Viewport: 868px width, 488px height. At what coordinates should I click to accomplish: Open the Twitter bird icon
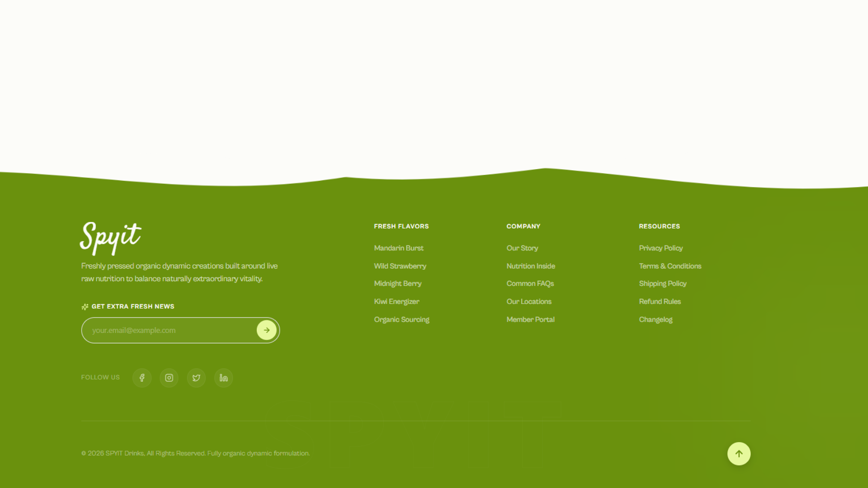pyautogui.click(x=196, y=378)
